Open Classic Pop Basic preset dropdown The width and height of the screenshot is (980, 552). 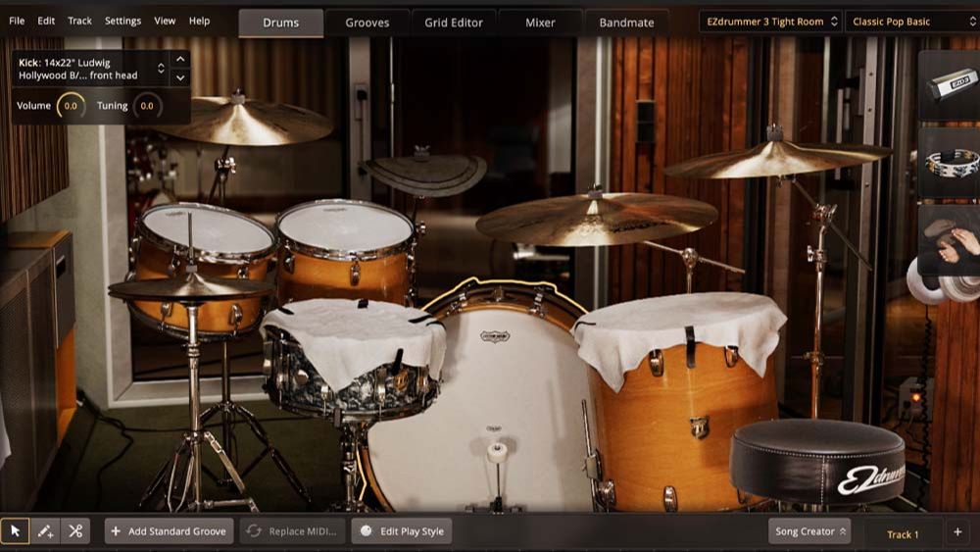(911, 22)
